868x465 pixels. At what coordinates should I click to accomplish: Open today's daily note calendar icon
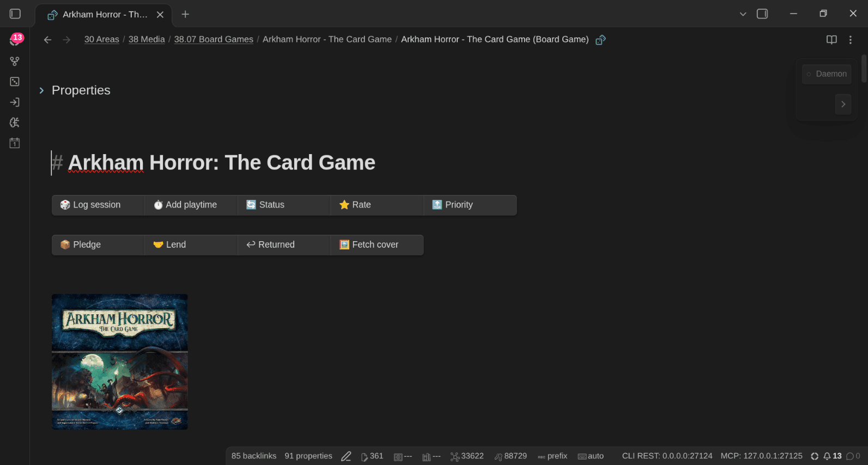pos(15,143)
